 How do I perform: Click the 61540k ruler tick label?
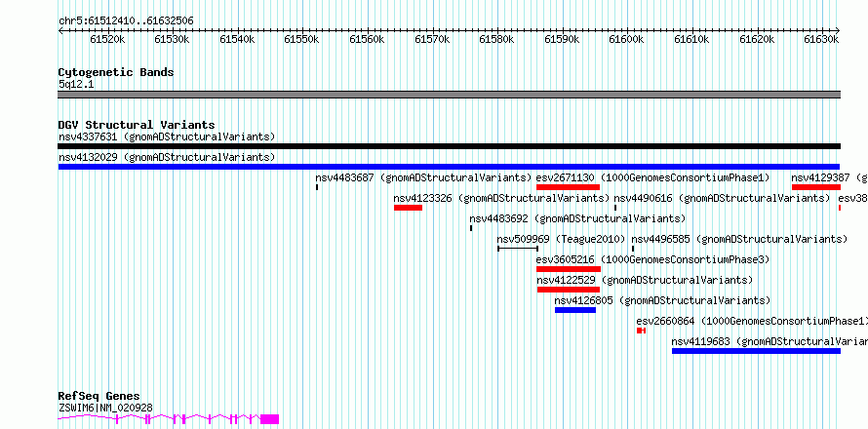click(237, 39)
